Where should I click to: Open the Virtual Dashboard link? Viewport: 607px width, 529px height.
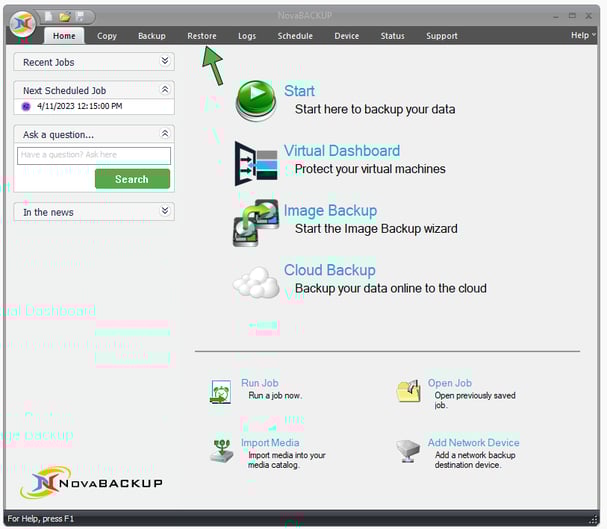pos(342,151)
